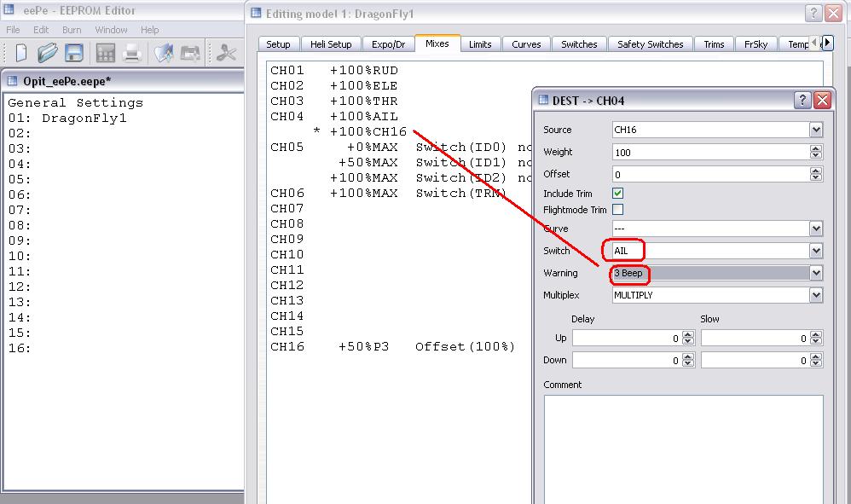The height and width of the screenshot is (504, 851).
Task: Open the Burn menu
Action: (72, 30)
